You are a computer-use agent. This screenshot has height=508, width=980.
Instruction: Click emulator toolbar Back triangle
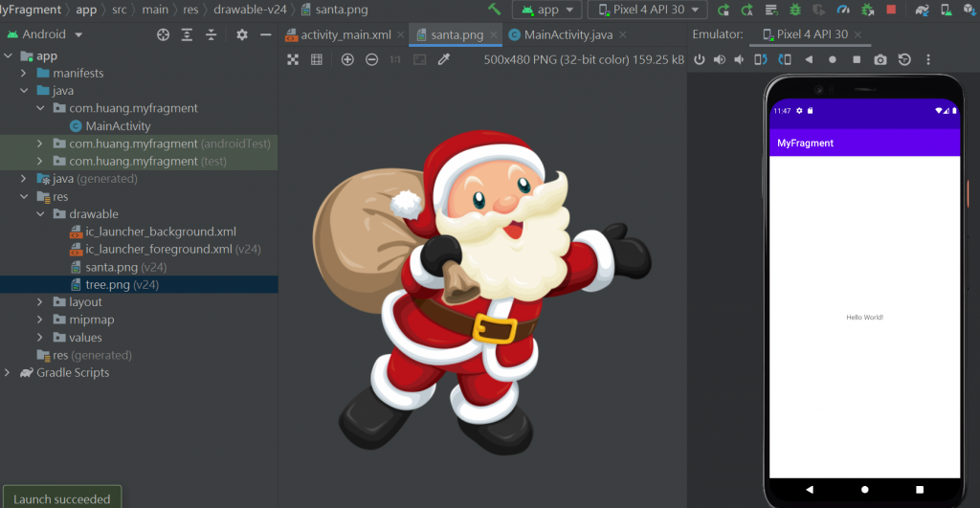click(809, 59)
